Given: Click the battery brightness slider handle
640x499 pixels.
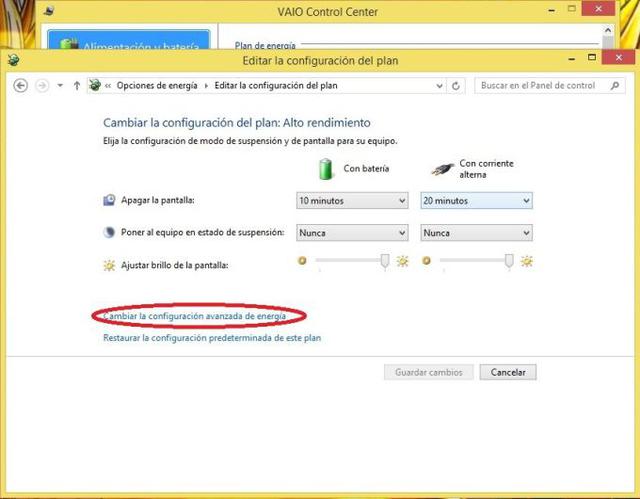Looking at the screenshot, I should (385, 261).
